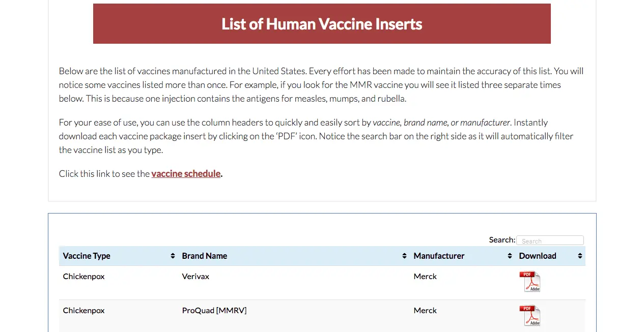Click sort arrows beside Vaccine Type
The image size is (644, 332).
(x=173, y=256)
